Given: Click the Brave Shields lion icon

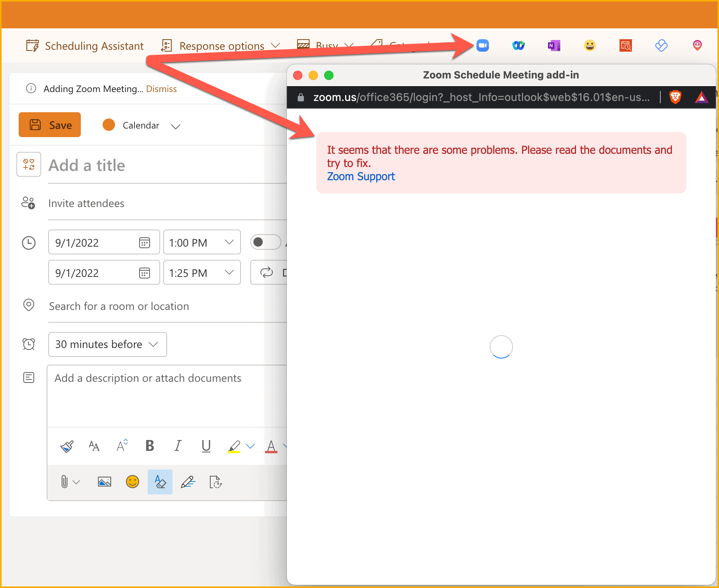Looking at the screenshot, I should (675, 97).
